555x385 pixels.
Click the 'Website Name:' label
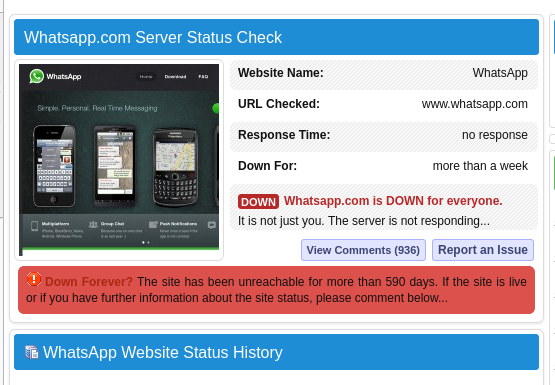pos(281,73)
